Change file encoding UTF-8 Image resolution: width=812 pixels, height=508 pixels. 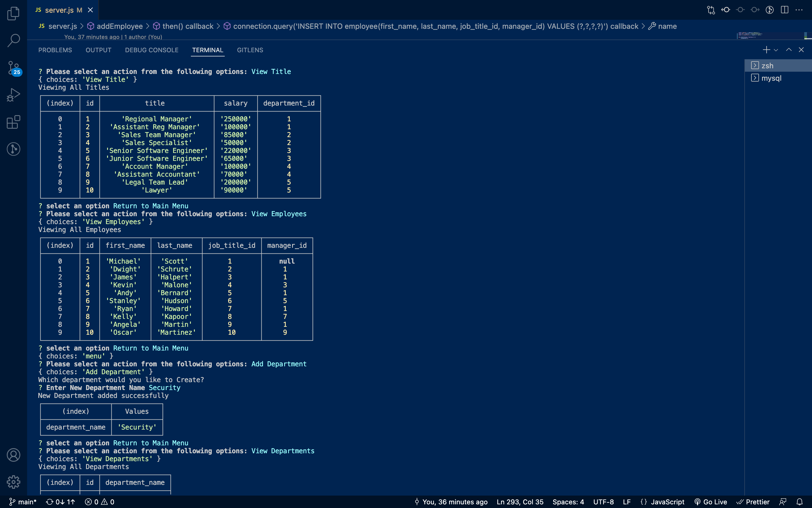point(603,502)
